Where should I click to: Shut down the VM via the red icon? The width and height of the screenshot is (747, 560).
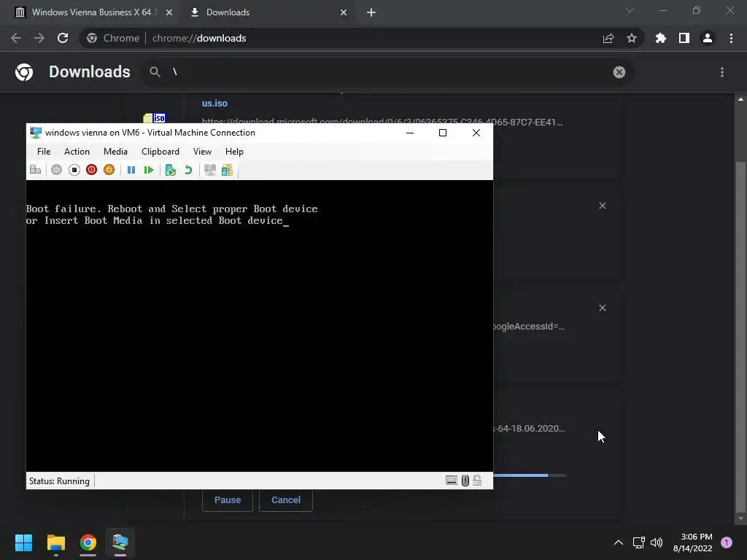point(91,170)
